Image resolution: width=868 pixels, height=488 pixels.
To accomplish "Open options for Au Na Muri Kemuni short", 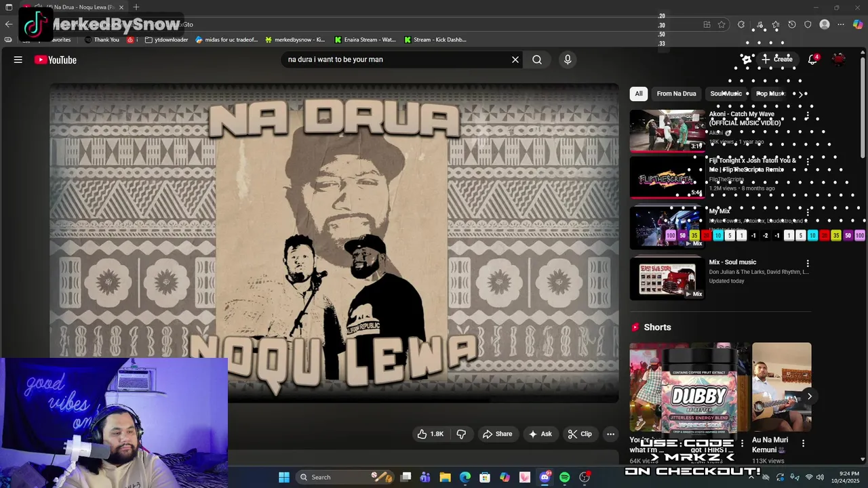I will click(803, 443).
